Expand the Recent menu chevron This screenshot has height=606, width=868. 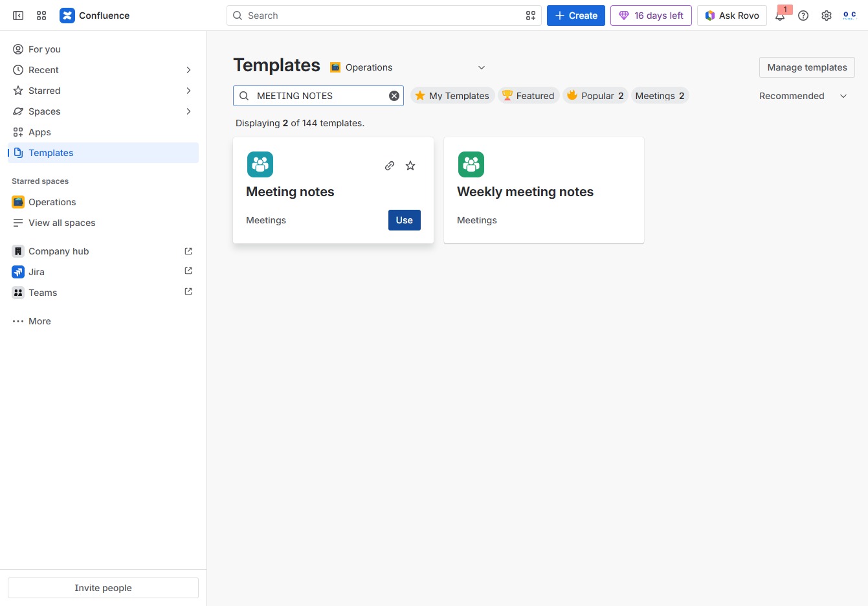[x=188, y=70]
